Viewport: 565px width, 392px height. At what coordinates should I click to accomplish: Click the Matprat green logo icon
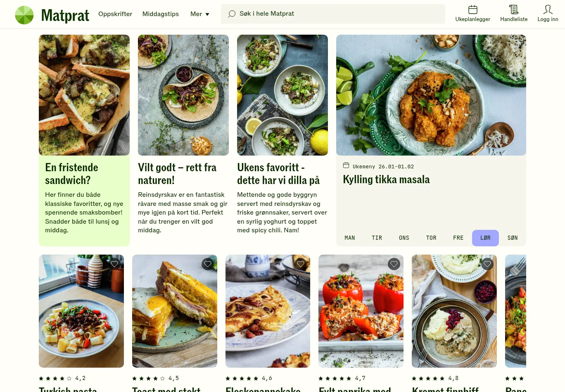24,15
